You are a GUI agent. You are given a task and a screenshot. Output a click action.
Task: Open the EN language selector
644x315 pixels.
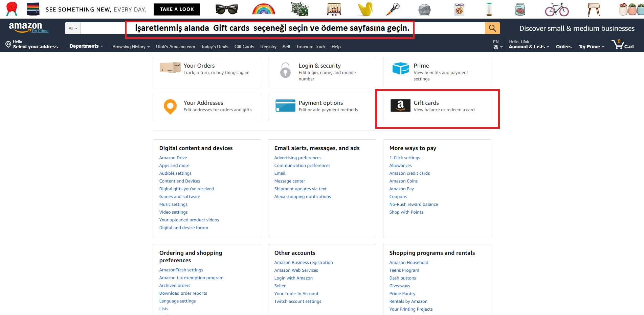[497, 45]
